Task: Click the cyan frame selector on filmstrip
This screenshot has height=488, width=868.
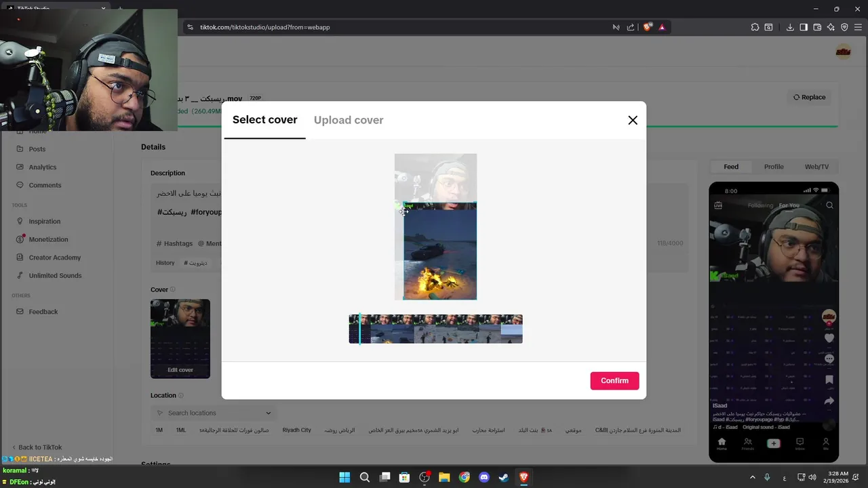Action: tap(359, 329)
